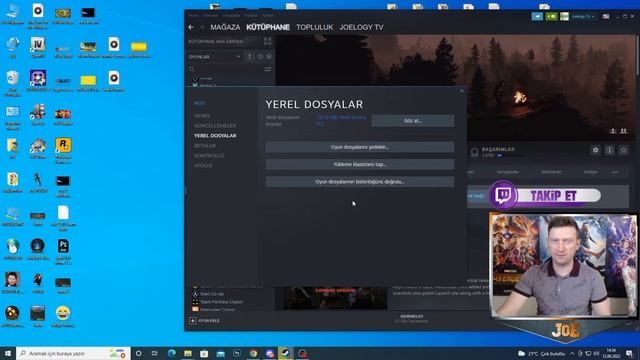Click the single friend icon on the banner

click(x=613, y=131)
